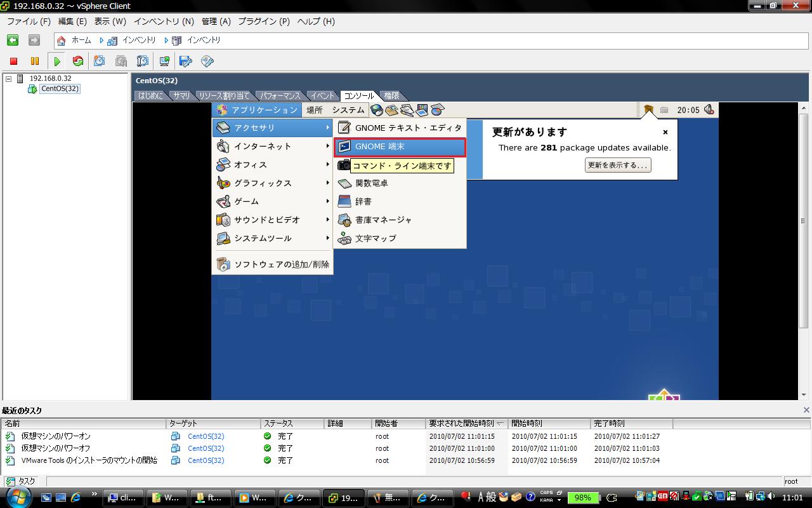Close the 最近のタスク panel
This screenshot has height=508, width=812.
click(806, 410)
